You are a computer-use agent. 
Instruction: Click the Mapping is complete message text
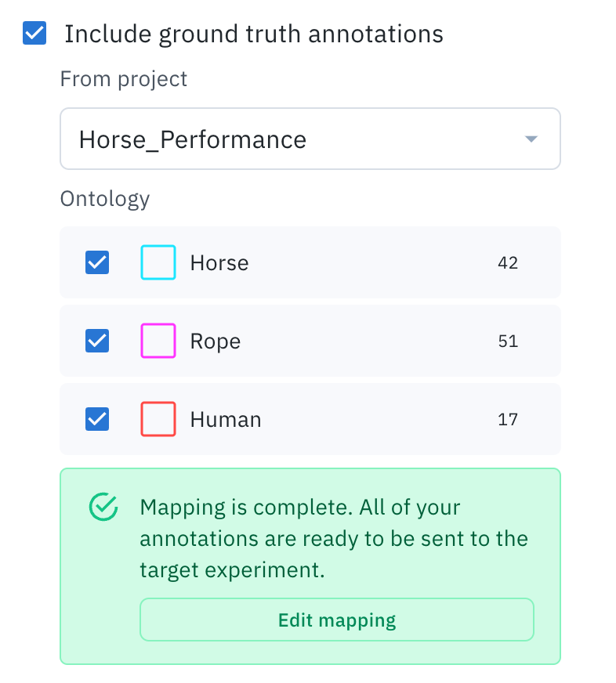tap(334, 538)
